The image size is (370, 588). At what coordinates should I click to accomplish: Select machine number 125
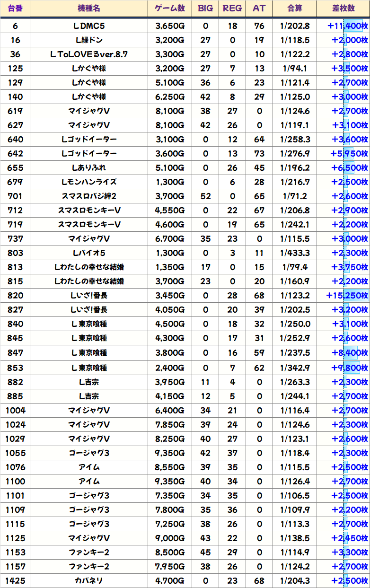point(15,69)
